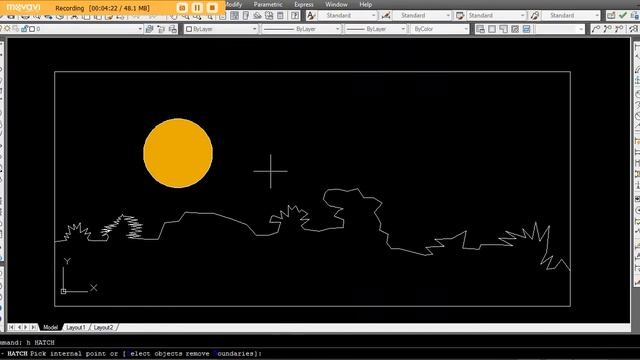The height and width of the screenshot is (360, 640).
Task: Open the Parametric menu
Action: click(268, 4)
